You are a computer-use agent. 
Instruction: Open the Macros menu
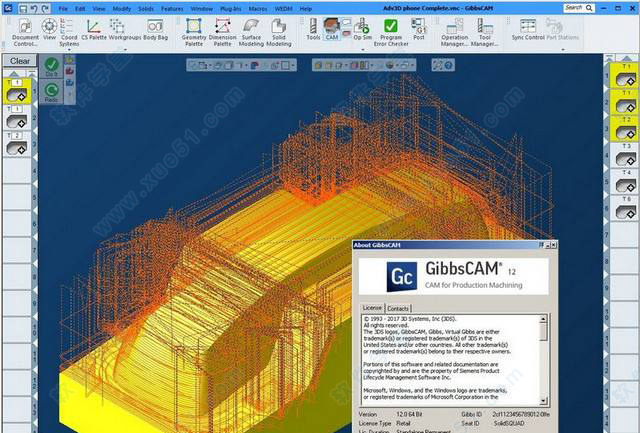pyautogui.click(x=258, y=9)
